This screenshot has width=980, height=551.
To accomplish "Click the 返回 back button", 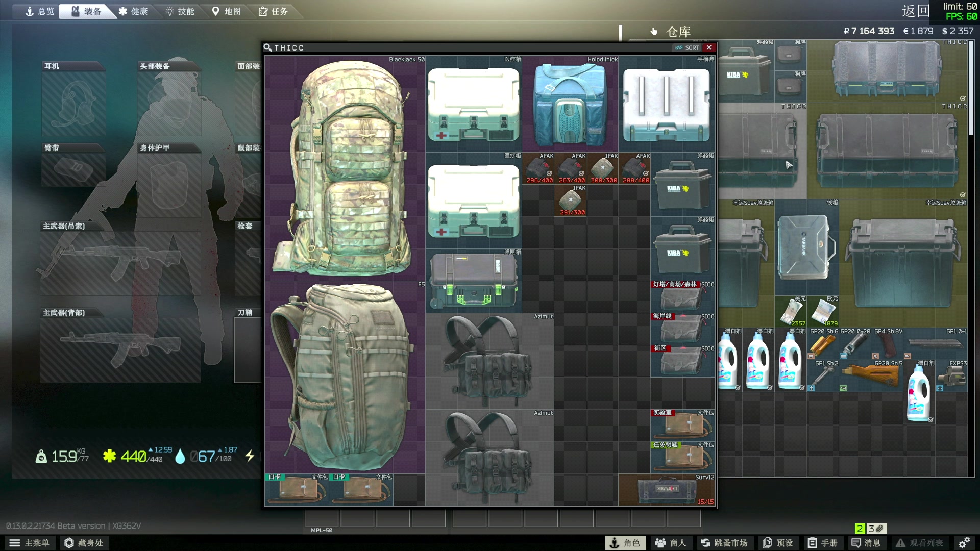I will tap(916, 11).
